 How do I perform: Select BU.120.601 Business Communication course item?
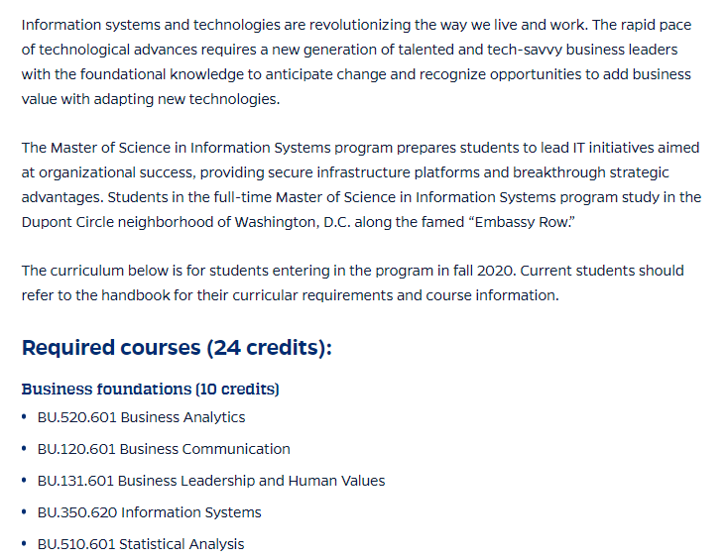click(x=164, y=449)
